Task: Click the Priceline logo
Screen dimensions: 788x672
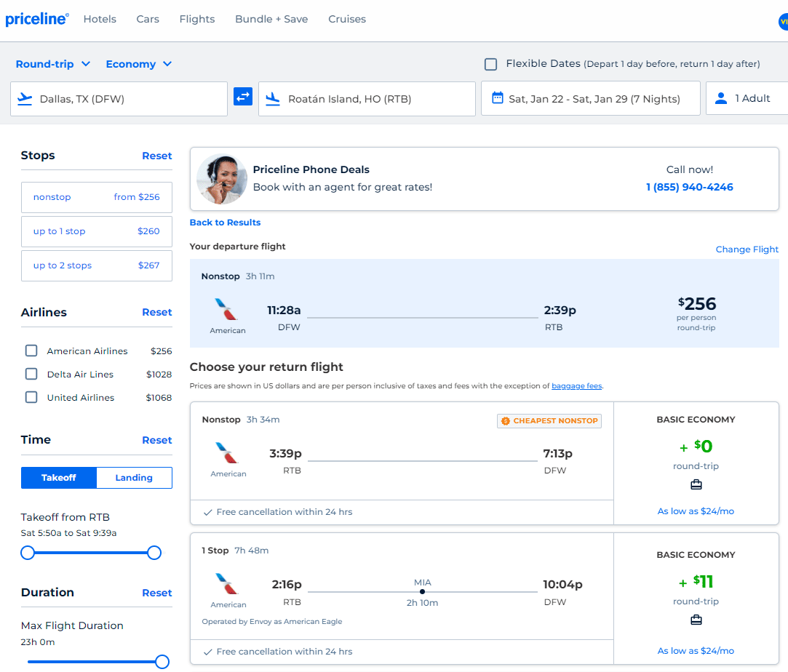Action: point(37,19)
